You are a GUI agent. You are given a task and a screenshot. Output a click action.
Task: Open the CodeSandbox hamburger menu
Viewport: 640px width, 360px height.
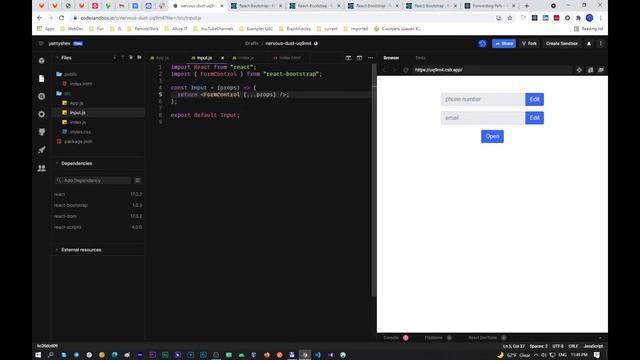tap(41, 43)
